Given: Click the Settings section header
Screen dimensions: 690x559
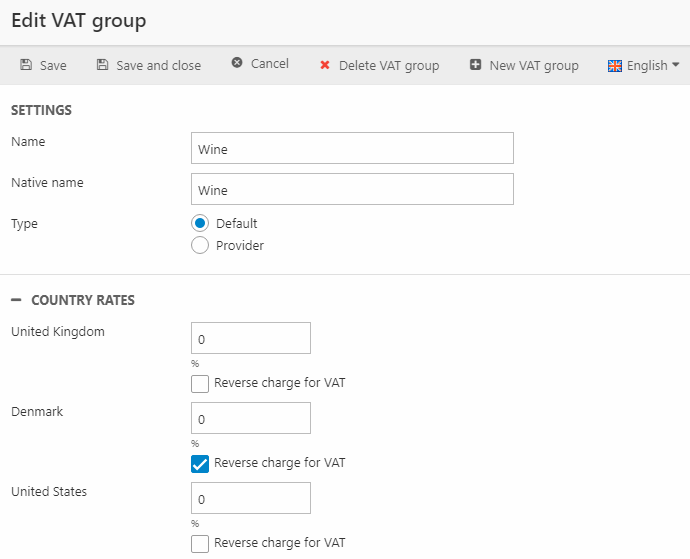Looking at the screenshot, I should 41,110.
